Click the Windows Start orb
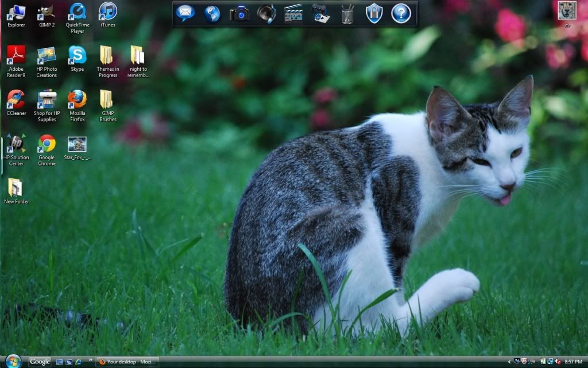This screenshot has width=588, height=368. [12, 362]
